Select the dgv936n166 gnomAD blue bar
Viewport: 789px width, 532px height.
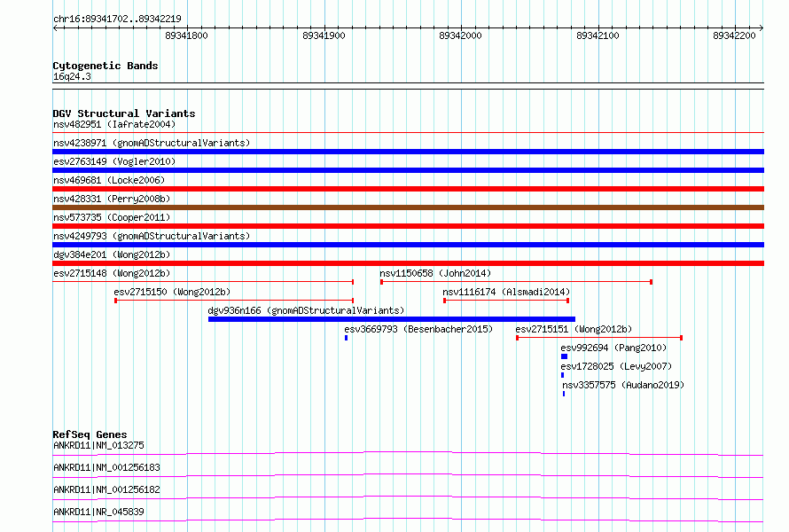click(x=392, y=319)
